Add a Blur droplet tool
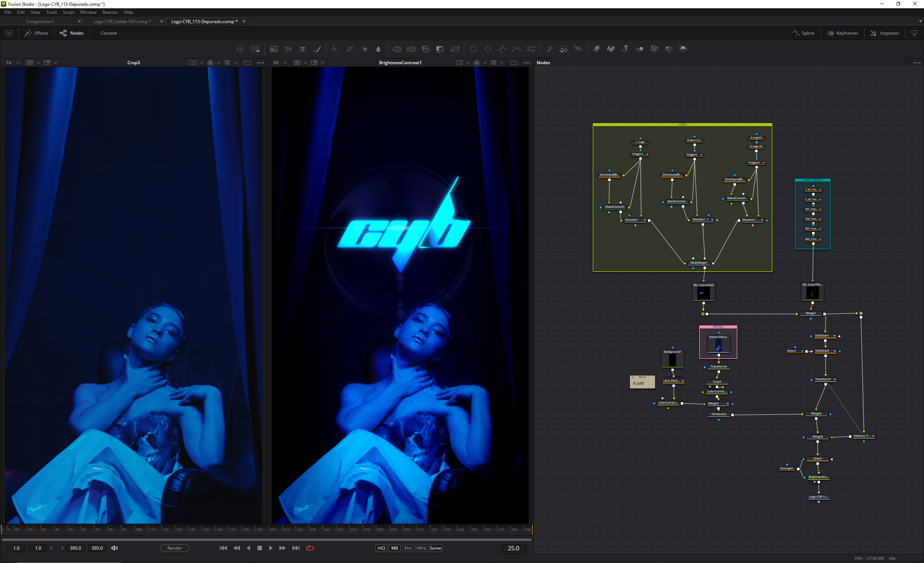Image resolution: width=924 pixels, height=563 pixels. [x=378, y=49]
